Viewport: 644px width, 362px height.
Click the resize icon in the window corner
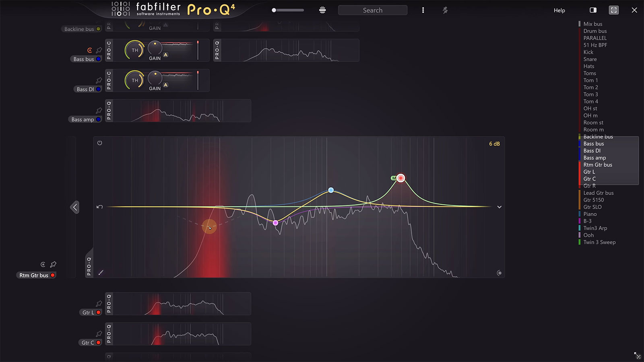click(x=637, y=355)
